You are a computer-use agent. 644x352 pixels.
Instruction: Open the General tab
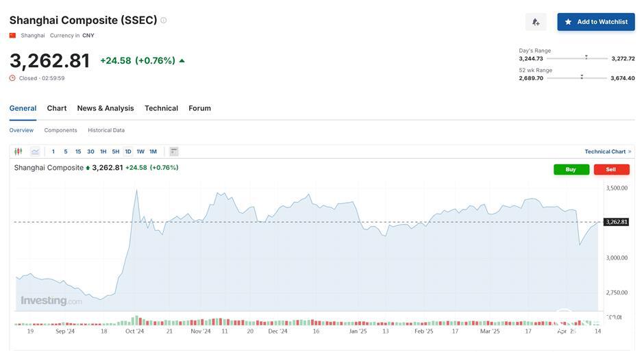pyautogui.click(x=23, y=108)
